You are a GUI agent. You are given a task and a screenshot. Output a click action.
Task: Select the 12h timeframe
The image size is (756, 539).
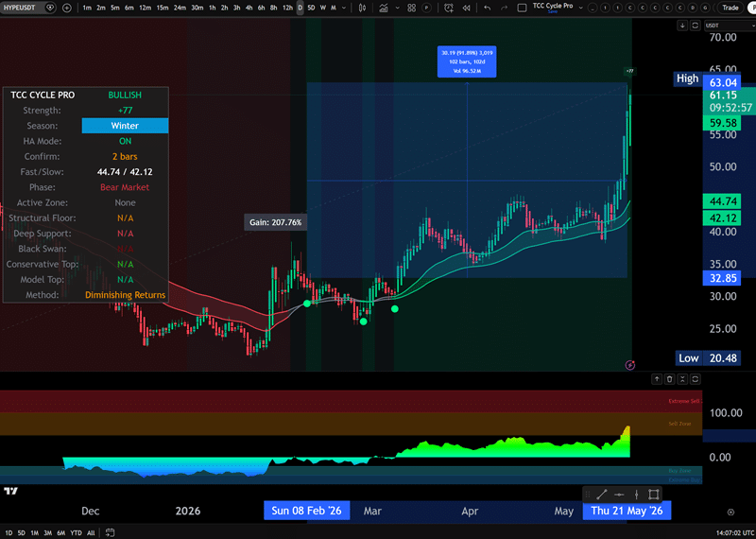288,8
